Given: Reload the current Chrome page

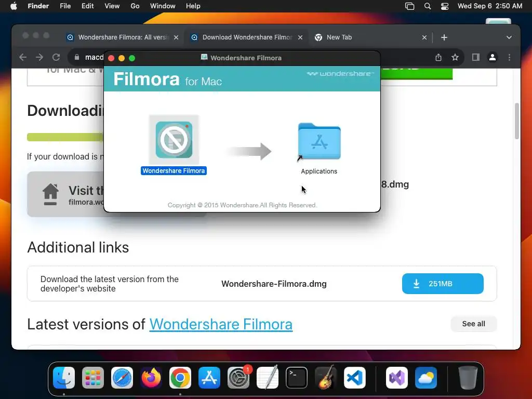Looking at the screenshot, I should 56,57.
